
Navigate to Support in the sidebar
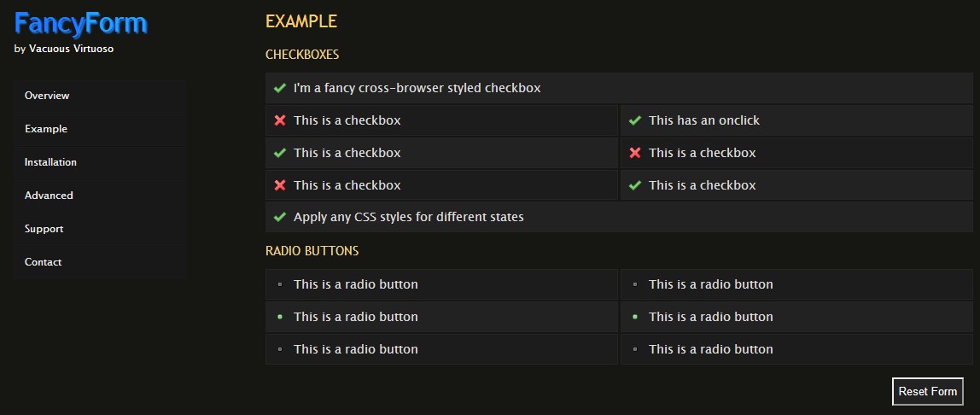44,229
